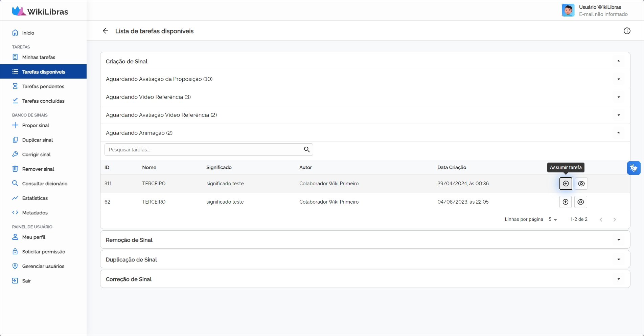
Task: Click the WikiLibras logo
Action: click(x=40, y=11)
